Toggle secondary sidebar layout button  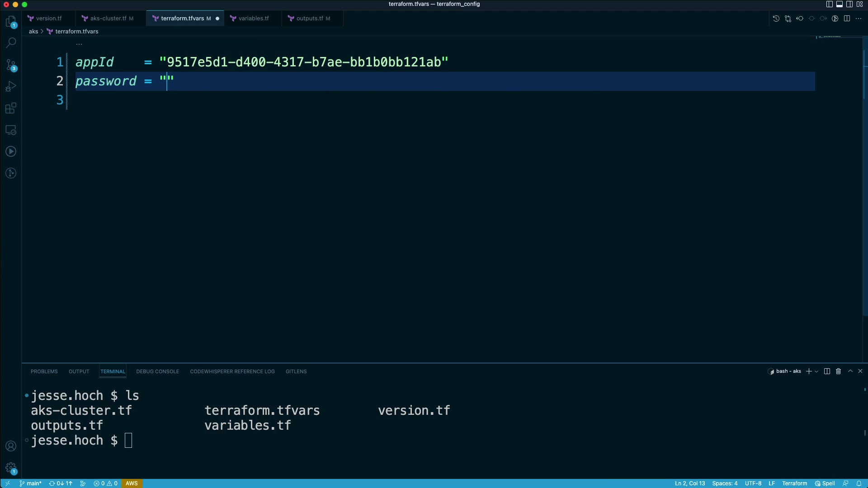tap(849, 4)
